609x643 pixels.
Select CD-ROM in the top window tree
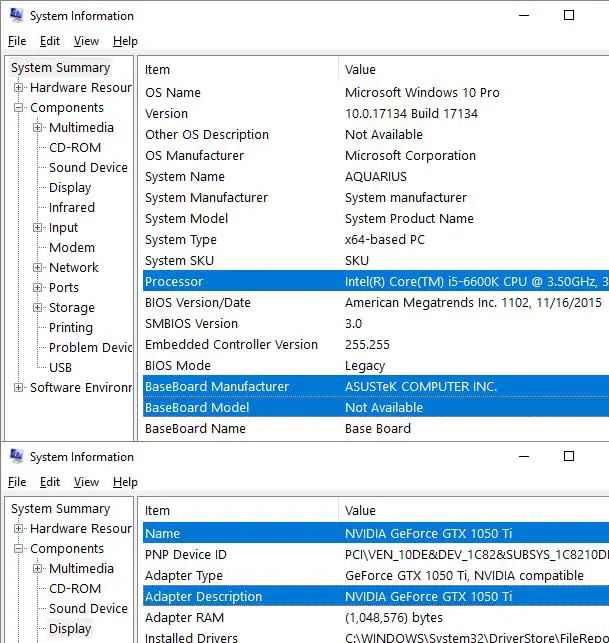(x=75, y=148)
